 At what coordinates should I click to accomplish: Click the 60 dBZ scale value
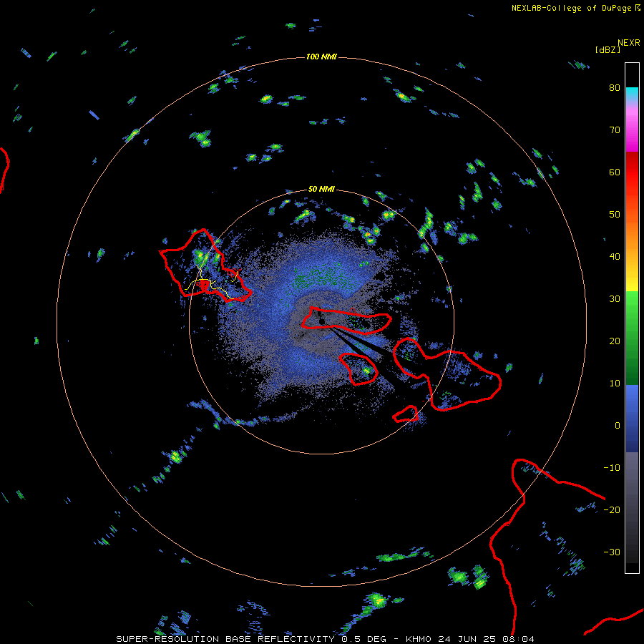(x=615, y=172)
